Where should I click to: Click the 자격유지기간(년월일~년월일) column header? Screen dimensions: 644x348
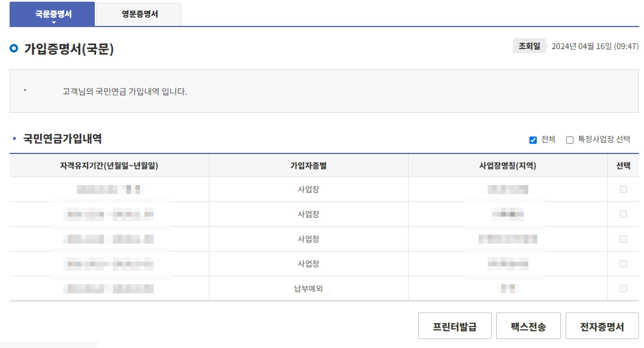point(109,165)
